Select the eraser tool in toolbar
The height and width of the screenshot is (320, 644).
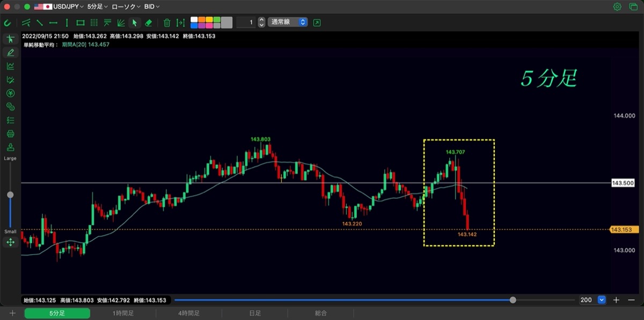[149, 23]
